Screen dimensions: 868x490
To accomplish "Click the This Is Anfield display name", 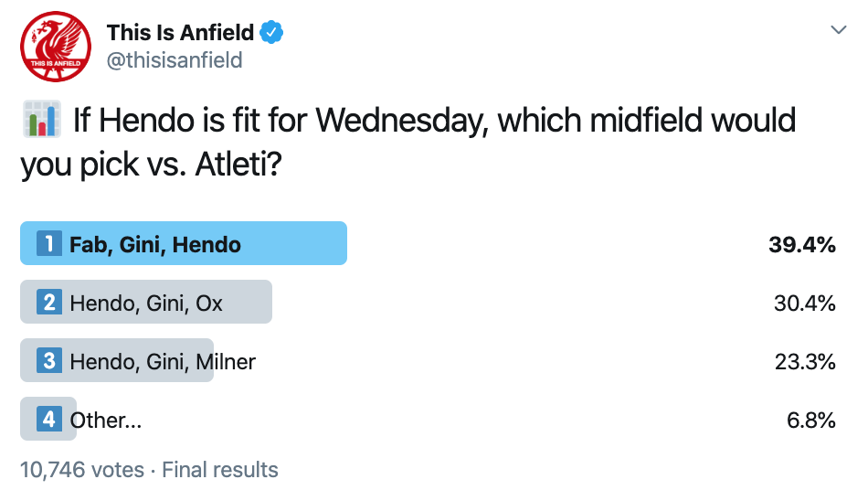I will [x=181, y=33].
